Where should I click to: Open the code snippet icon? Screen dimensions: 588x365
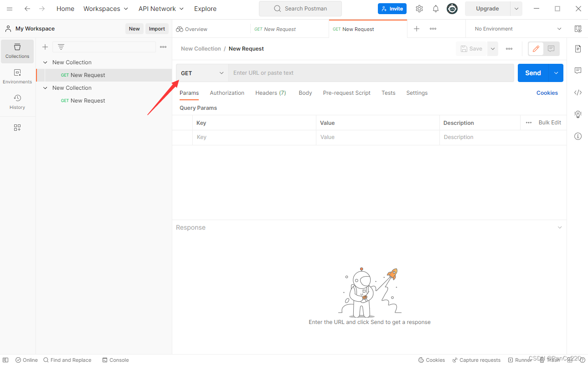tap(578, 93)
